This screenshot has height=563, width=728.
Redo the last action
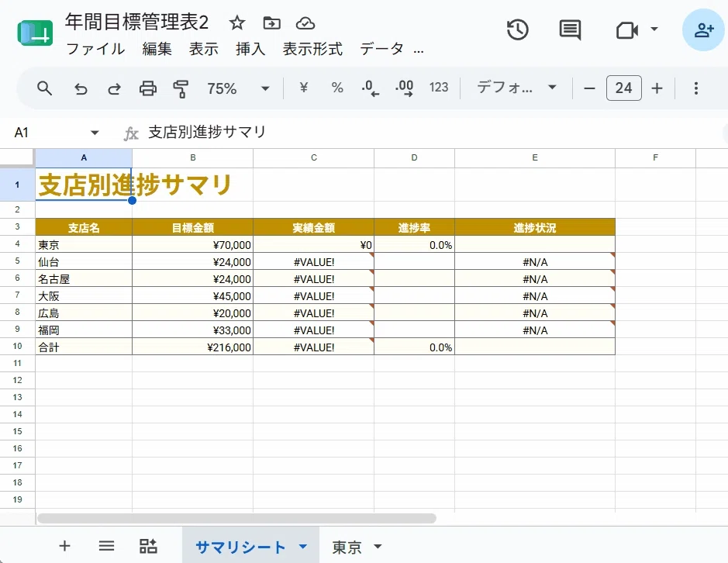click(x=114, y=88)
